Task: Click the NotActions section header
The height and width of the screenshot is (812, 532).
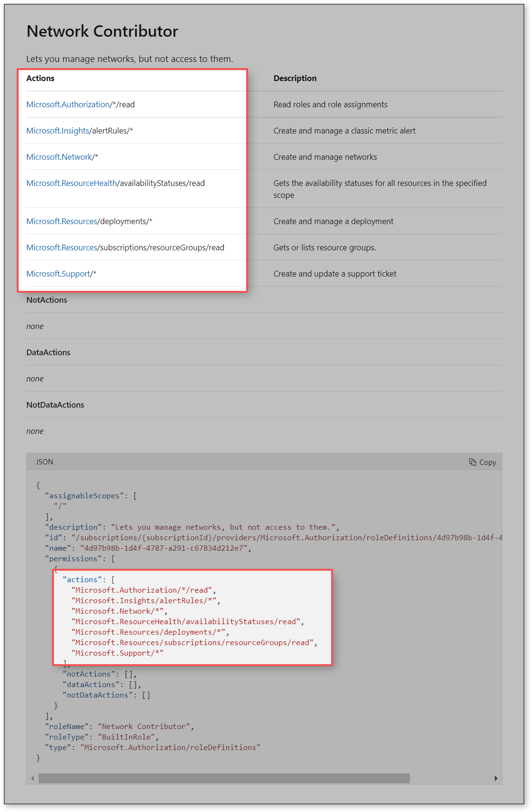Action: [47, 300]
